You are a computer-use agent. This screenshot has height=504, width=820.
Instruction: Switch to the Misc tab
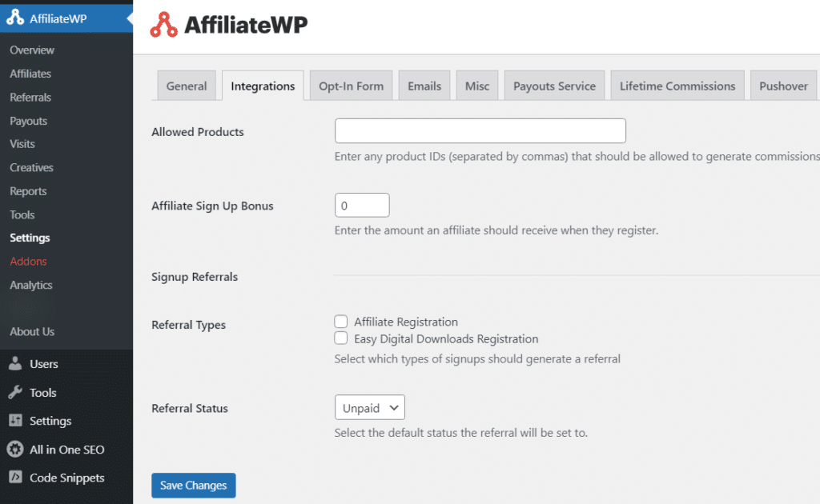[x=477, y=86]
